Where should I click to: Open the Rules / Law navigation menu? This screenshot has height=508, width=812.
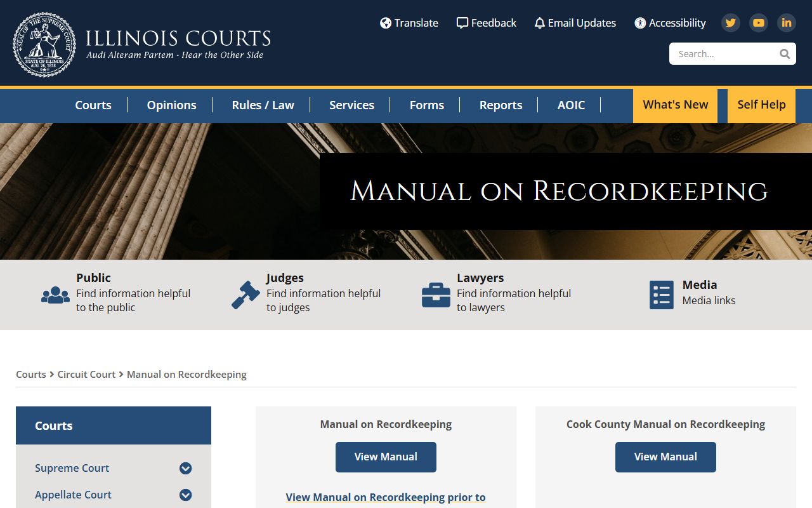pyautogui.click(x=263, y=105)
